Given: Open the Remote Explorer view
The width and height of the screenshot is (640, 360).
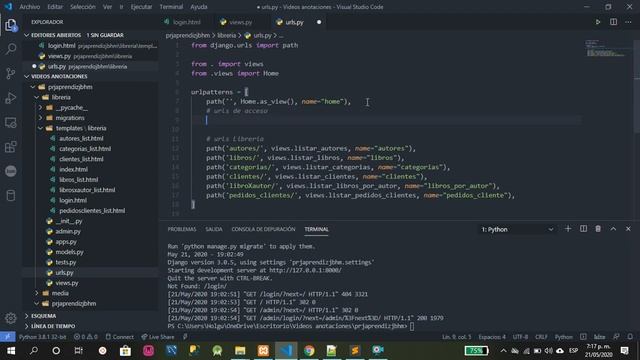Looking at the screenshot, I should coord(11,122).
